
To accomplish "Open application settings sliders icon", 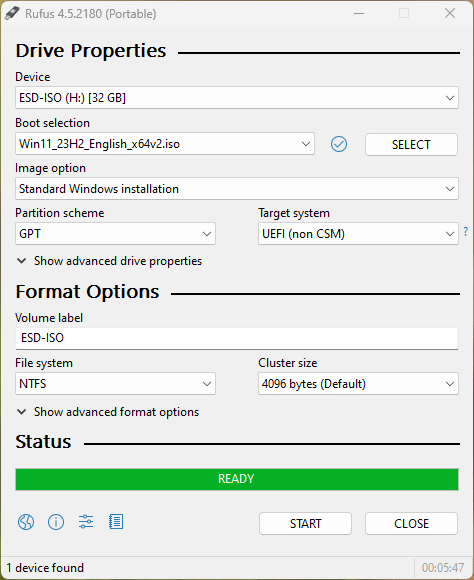I will [x=86, y=522].
